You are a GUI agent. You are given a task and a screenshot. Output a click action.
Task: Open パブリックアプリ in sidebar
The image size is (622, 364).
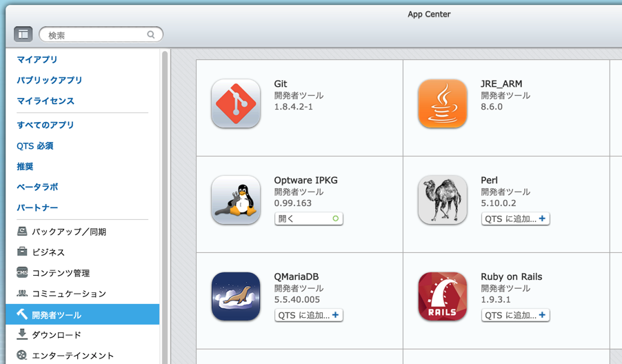[x=49, y=80]
